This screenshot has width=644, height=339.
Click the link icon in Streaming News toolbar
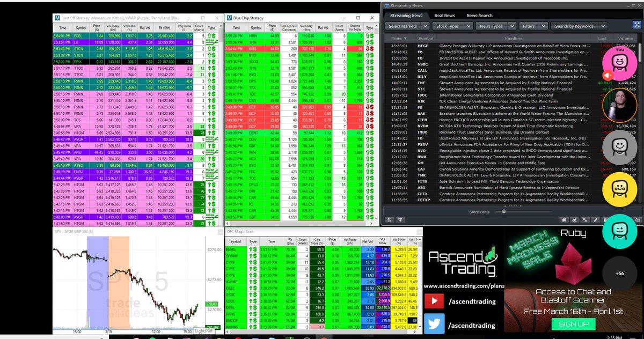click(x=585, y=220)
